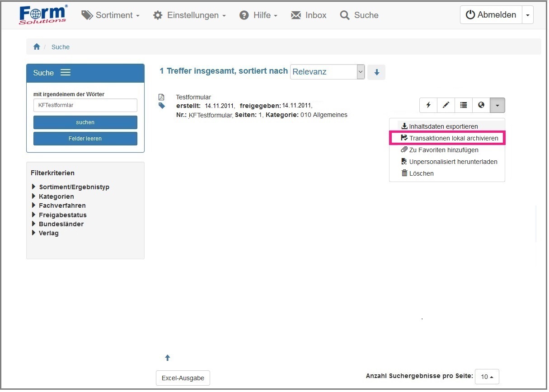Viewport: 549px width, 392px height.
Task: Open the dropdown arrow beside Abmelden
Action: 527,15
